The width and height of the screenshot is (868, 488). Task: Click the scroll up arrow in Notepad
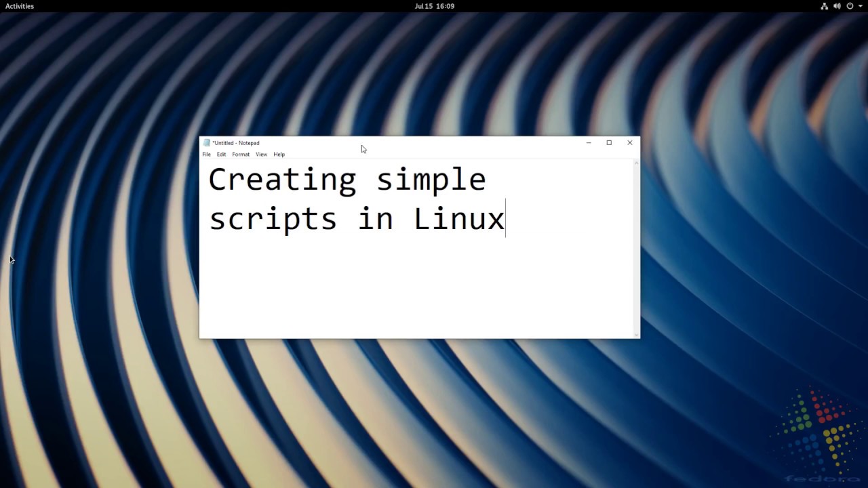[636, 163]
